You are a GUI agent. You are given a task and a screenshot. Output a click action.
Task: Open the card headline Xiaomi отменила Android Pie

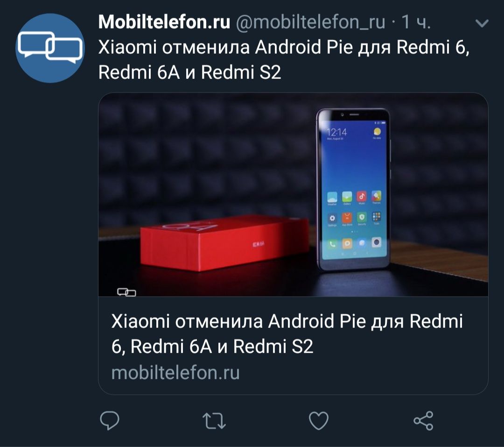point(287,333)
